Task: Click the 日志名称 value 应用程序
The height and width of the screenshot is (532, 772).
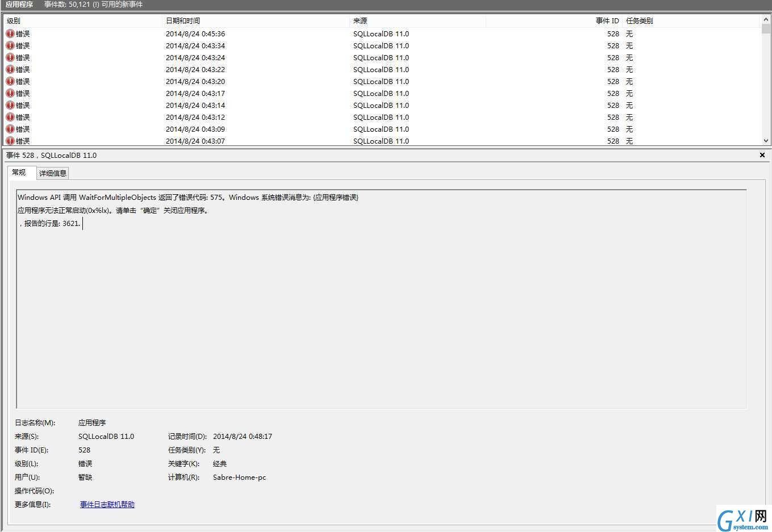Action: click(92, 422)
